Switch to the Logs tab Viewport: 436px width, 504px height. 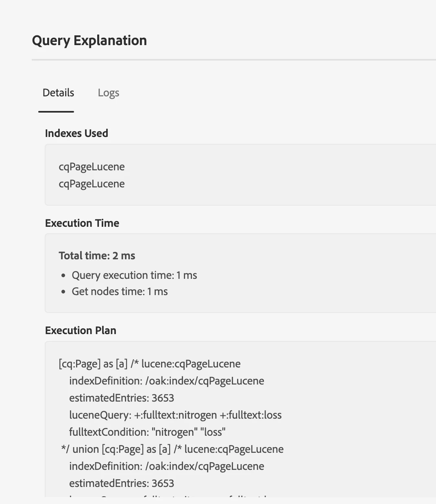pyautogui.click(x=108, y=93)
